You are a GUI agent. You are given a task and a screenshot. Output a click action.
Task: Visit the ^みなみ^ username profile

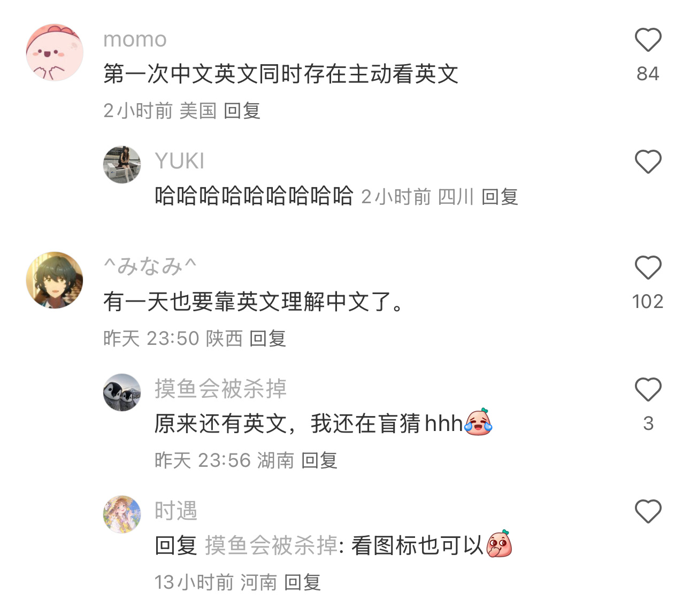[150, 266]
